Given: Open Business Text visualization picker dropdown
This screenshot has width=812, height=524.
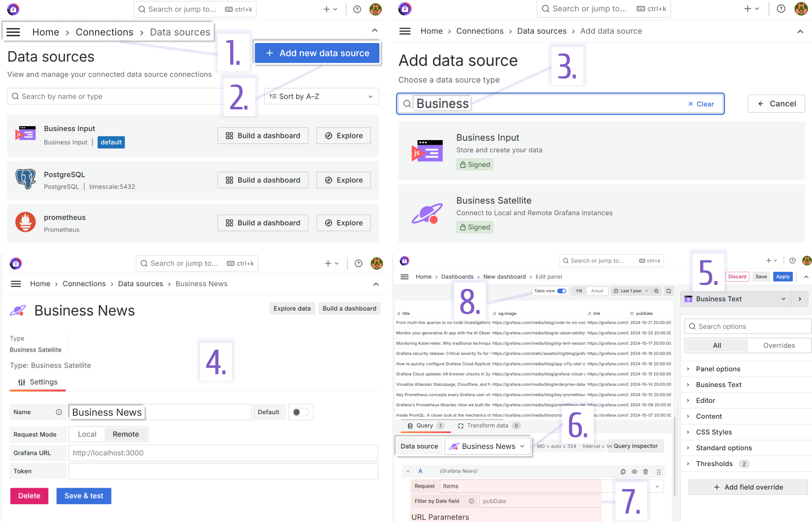Looking at the screenshot, I should click(736, 299).
